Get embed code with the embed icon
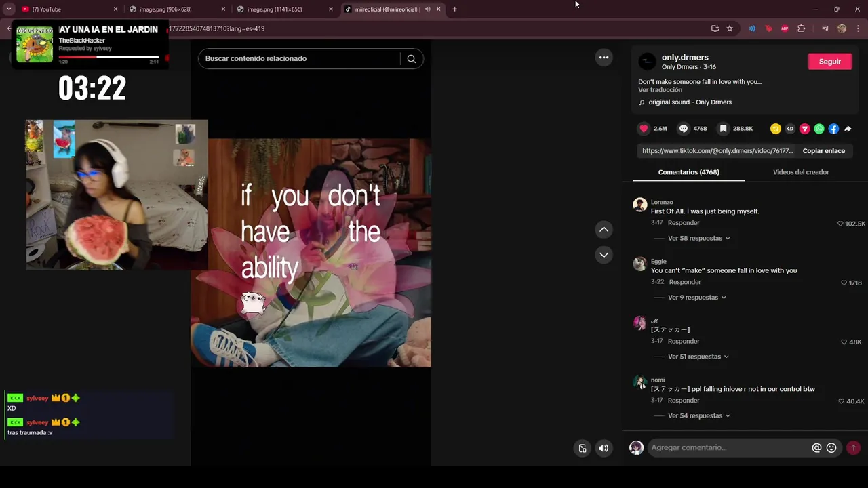Screen dimensions: 868x488 tap(790, 129)
